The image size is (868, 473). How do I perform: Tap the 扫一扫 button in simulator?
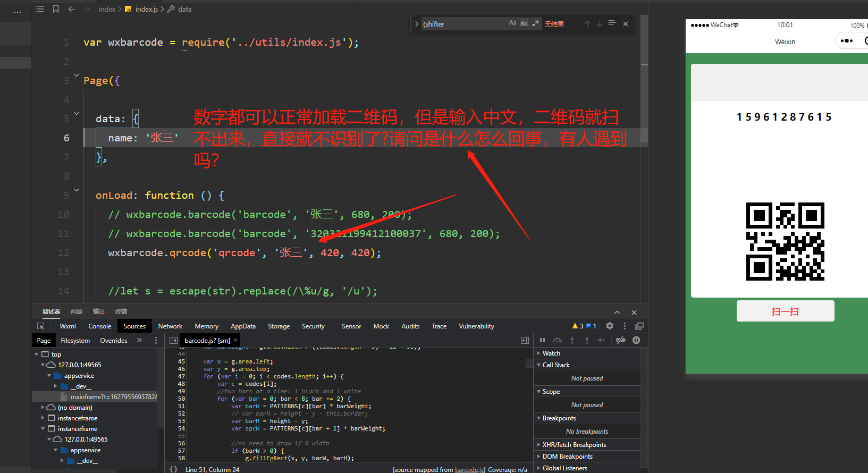[785, 311]
